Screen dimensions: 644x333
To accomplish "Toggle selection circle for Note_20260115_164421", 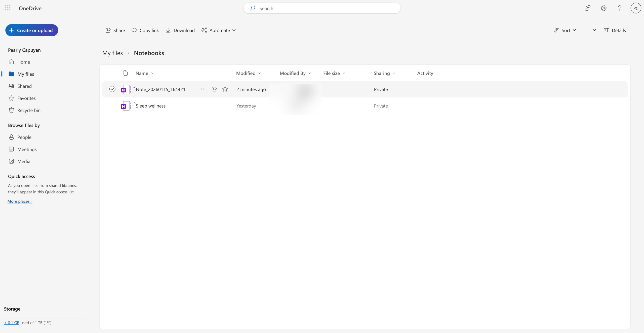I will [112, 89].
